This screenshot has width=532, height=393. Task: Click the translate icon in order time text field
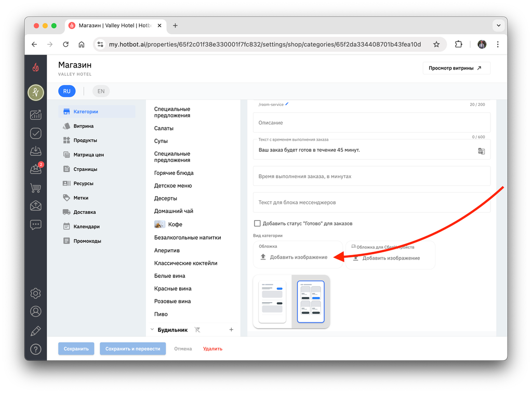[481, 151]
